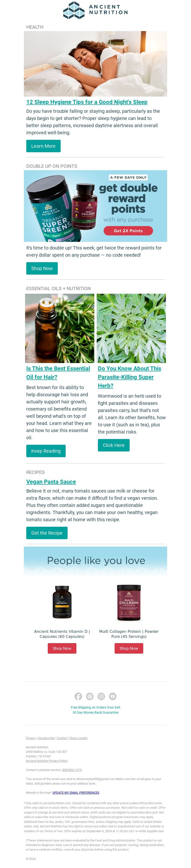
Task: Click the Keep Reading button
Action: pos(46,451)
